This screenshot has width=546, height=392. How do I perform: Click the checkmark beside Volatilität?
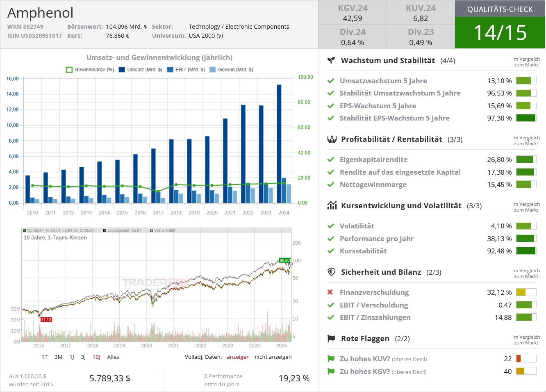pos(331,226)
